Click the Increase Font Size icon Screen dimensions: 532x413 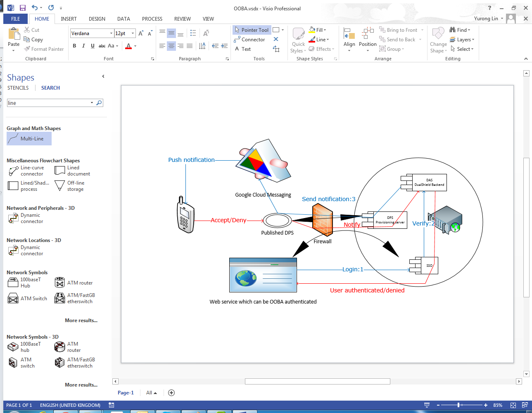(x=141, y=33)
